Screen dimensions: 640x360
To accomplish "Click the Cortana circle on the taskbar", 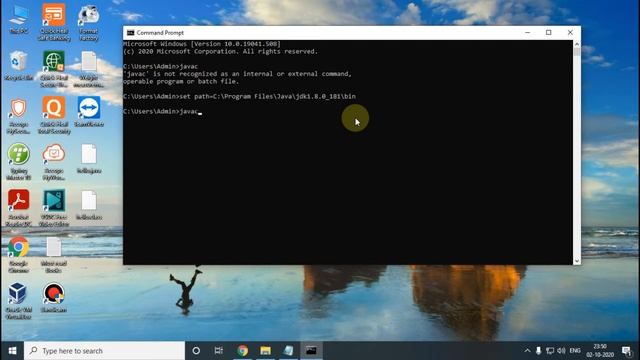I will point(196,351).
